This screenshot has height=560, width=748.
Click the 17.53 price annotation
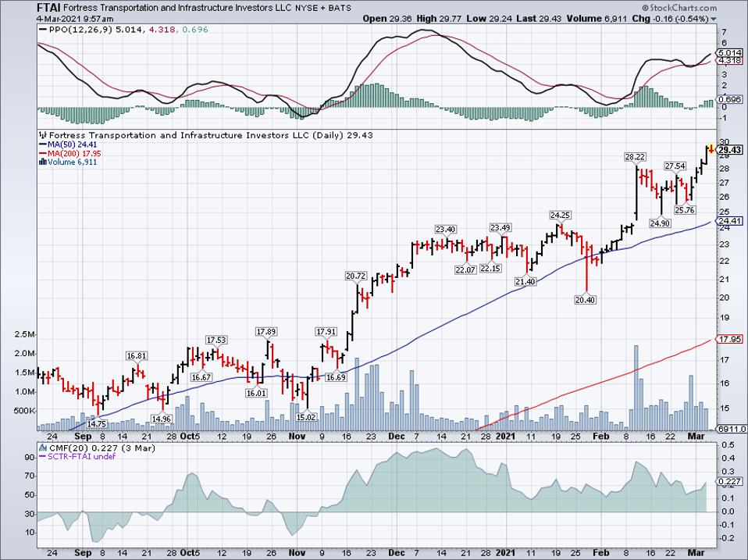pyautogui.click(x=216, y=340)
